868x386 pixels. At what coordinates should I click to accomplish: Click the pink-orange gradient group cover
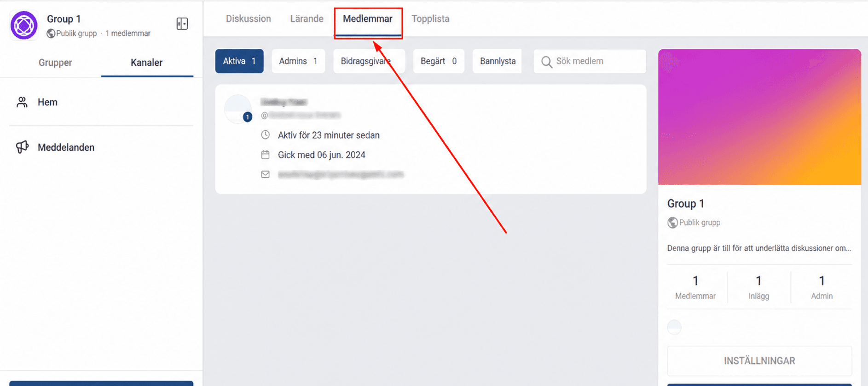[759, 117]
